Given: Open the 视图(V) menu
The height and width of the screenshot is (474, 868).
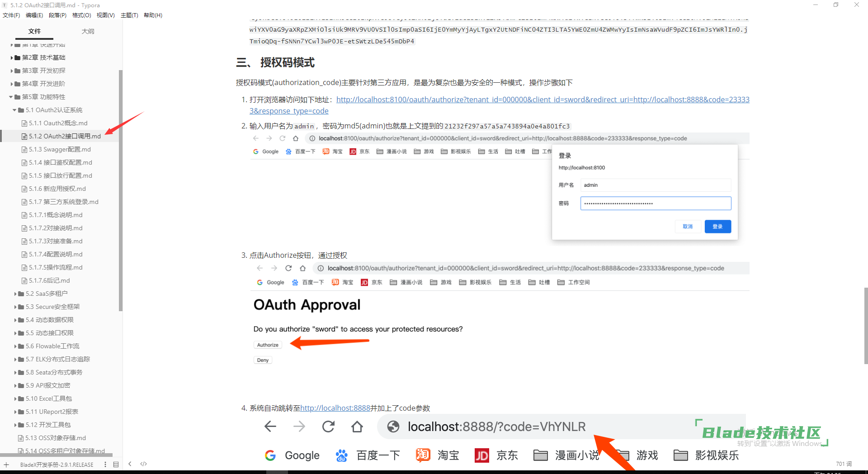Looking at the screenshot, I should coord(105,15).
